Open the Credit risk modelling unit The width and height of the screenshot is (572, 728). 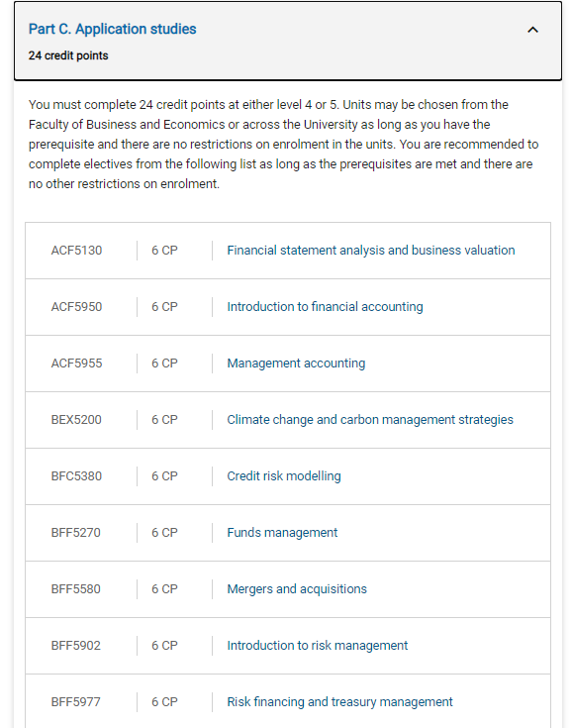(x=284, y=476)
